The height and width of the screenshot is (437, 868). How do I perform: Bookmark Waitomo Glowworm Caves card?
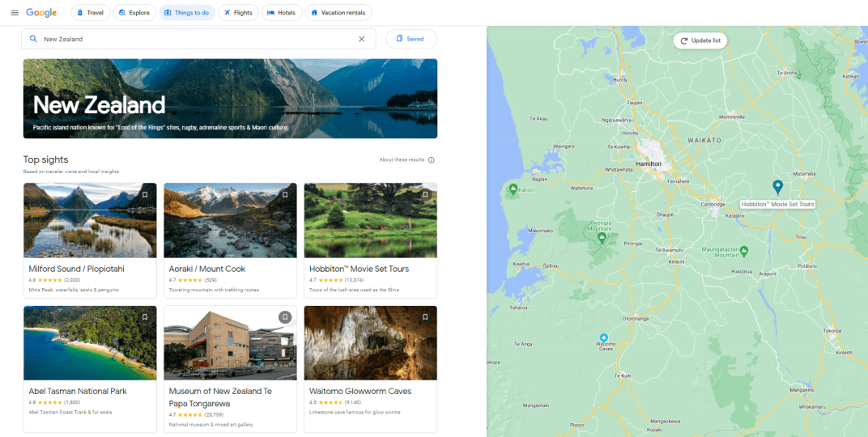tap(425, 317)
